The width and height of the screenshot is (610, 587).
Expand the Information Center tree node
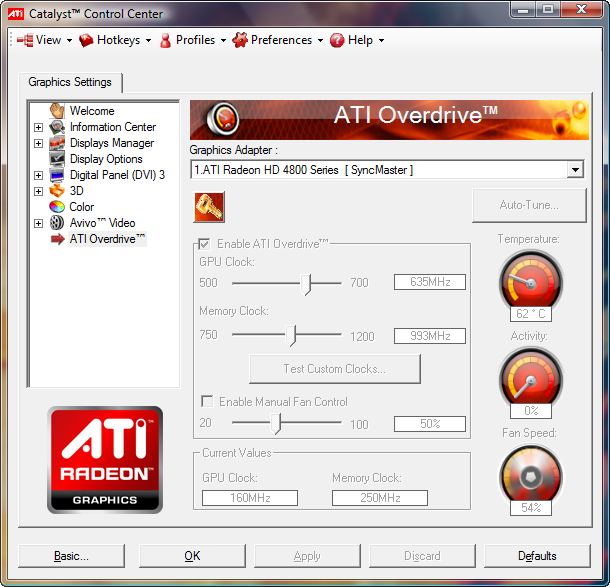pos(38,127)
